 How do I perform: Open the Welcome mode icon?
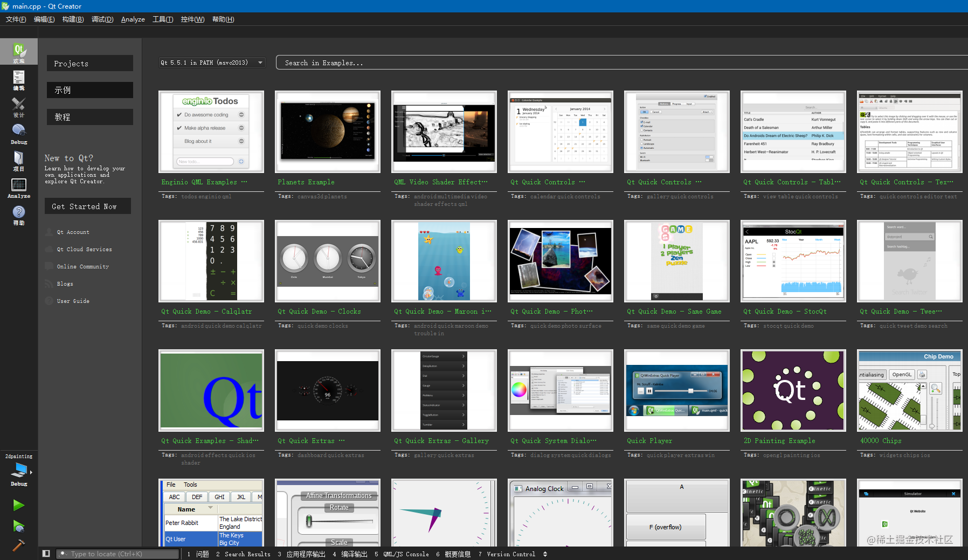(x=19, y=52)
